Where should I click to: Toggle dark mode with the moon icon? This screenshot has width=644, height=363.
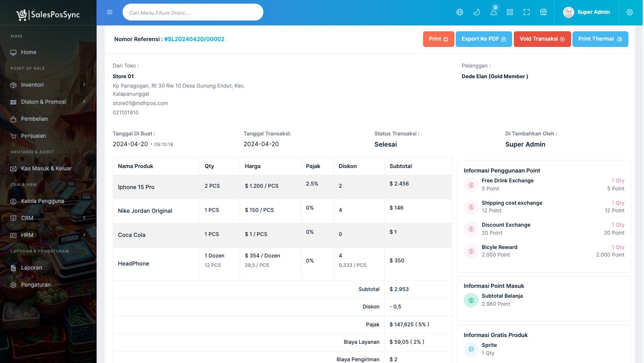[x=477, y=12]
